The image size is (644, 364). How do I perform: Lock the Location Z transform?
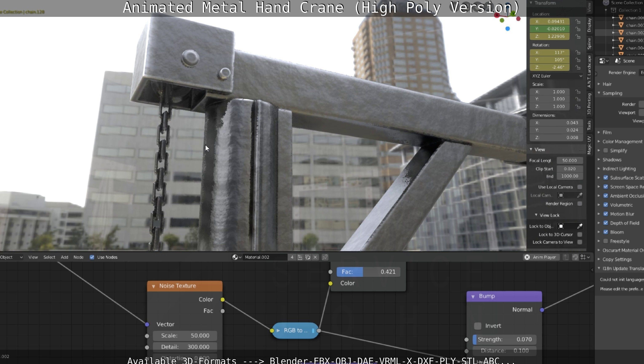point(578,36)
